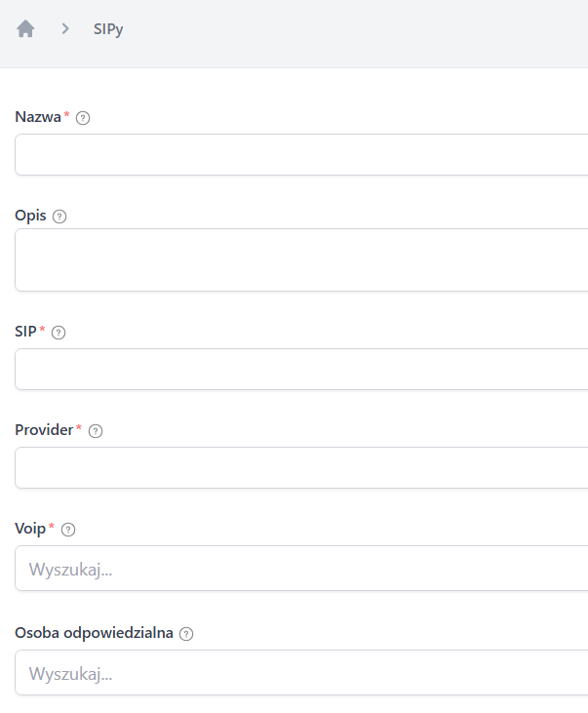Viewport: 588px width, 713px height.
Task: Click the Provider input box
Action: click(x=301, y=467)
